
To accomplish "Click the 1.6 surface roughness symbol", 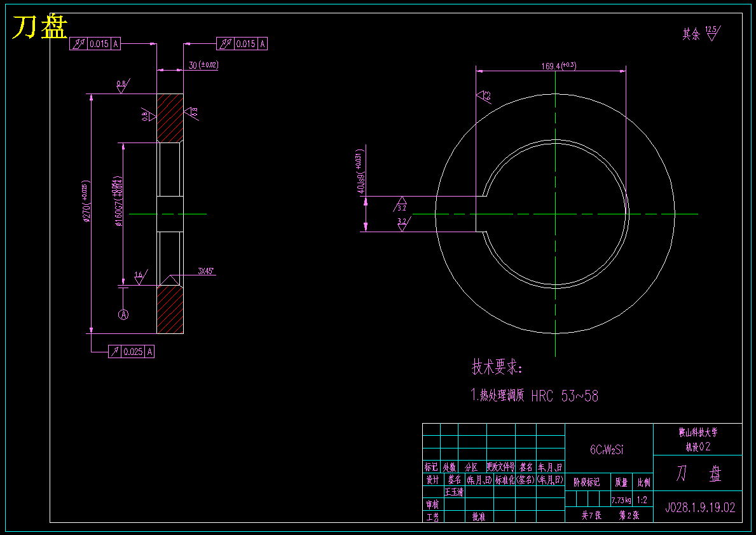I will (140, 277).
